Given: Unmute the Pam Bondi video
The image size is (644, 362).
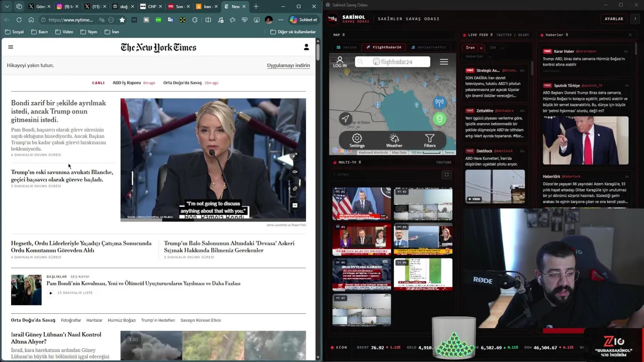Looking at the screenshot, I should point(295,172).
